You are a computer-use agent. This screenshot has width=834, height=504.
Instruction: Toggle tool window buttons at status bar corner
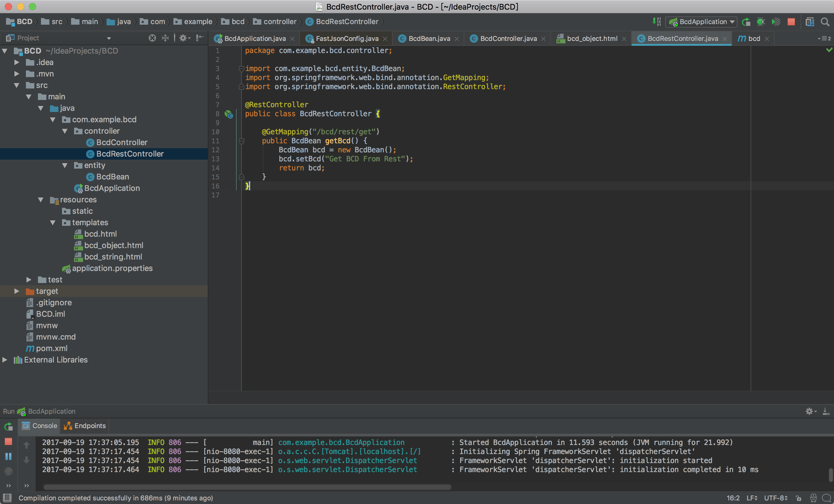pos(7,498)
